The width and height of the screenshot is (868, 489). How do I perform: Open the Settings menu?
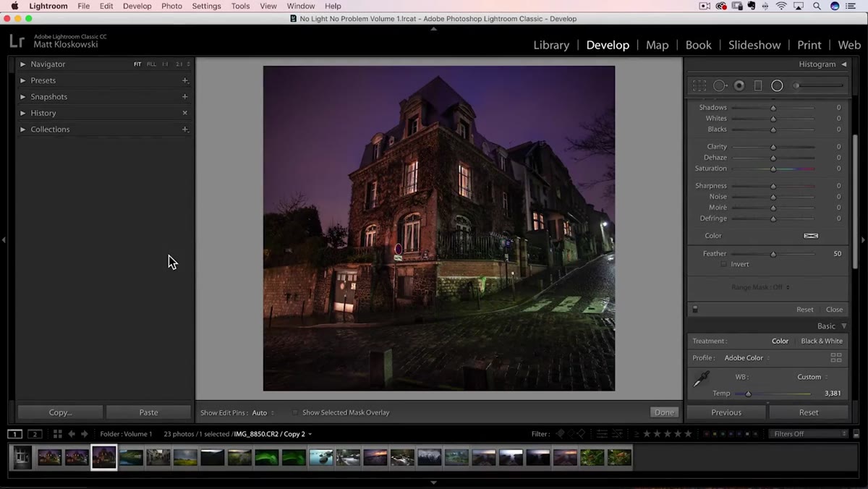pos(206,6)
